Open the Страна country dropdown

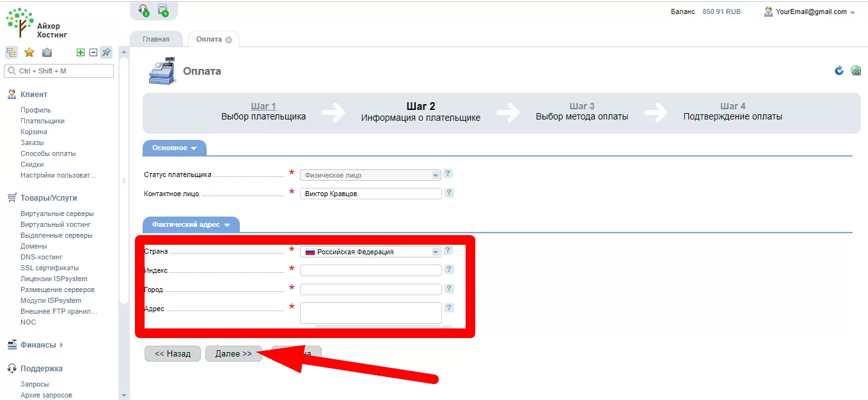(371, 252)
